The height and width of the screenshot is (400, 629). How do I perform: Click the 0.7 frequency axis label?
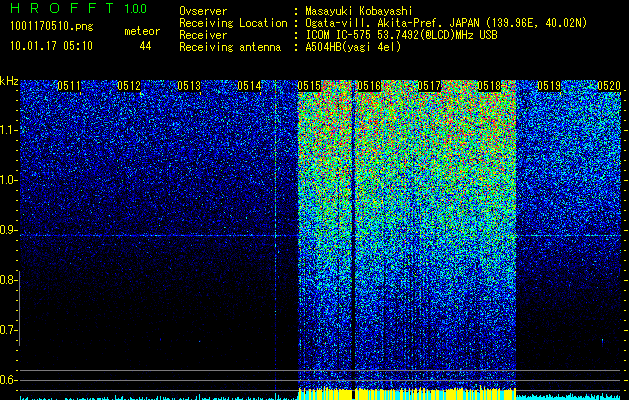tap(8, 330)
